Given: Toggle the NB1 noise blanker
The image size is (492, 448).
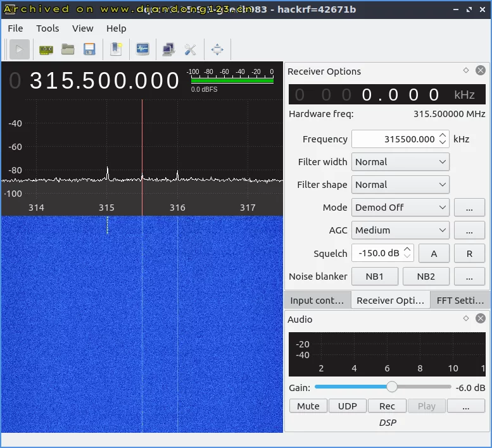Looking at the screenshot, I should pos(374,277).
